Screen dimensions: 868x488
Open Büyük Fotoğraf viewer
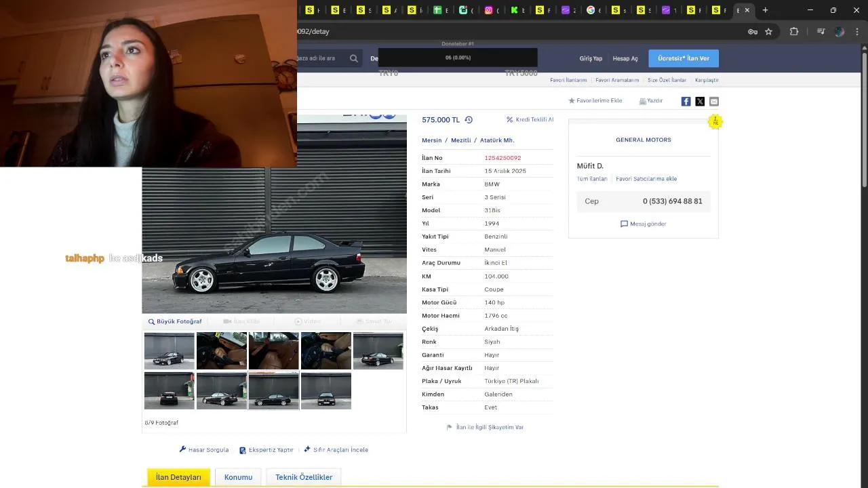(x=175, y=321)
